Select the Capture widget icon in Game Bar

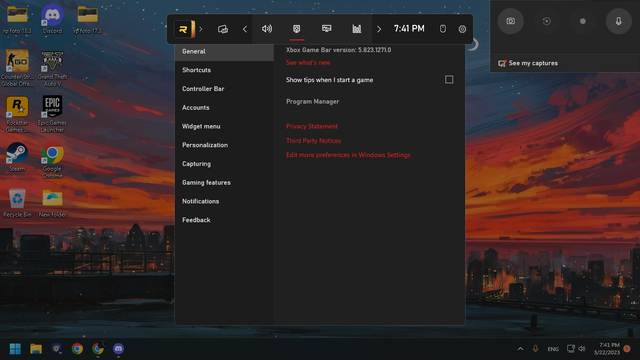(x=297, y=29)
